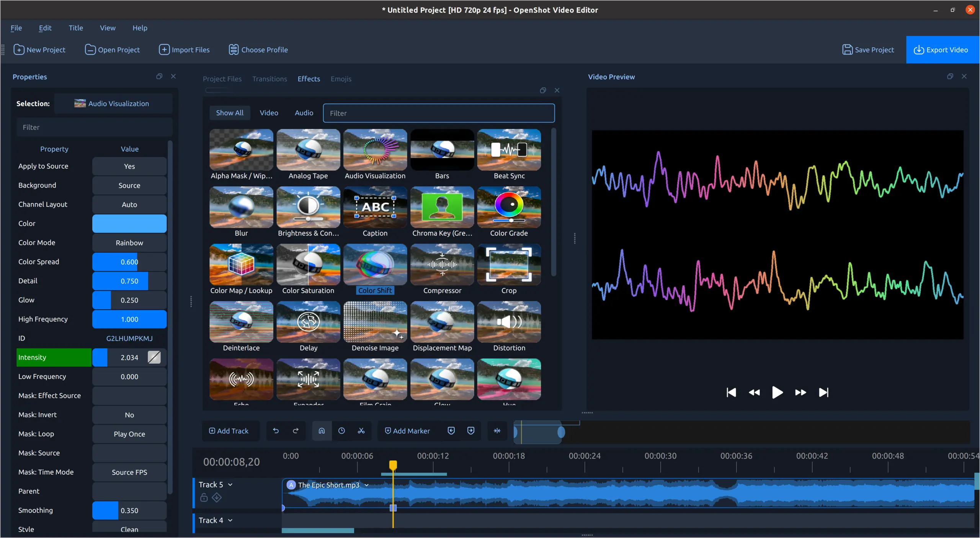
Task: Rewind the video preview
Action: [x=754, y=392]
